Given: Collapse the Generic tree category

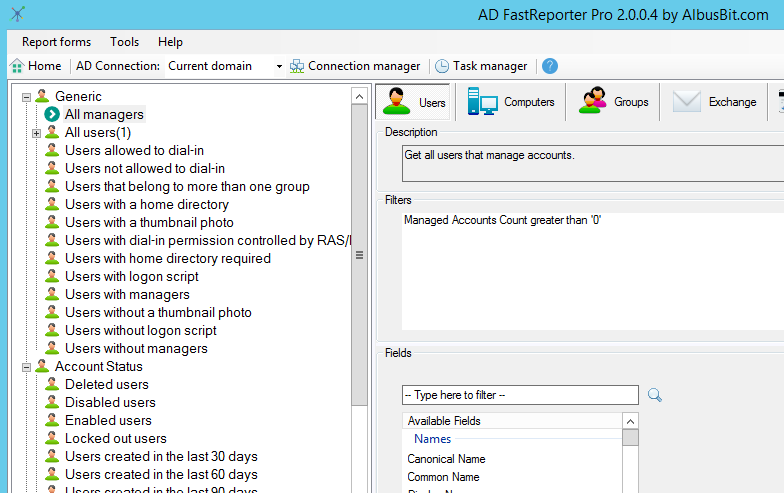Looking at the screenshot, I should (26, 97).
